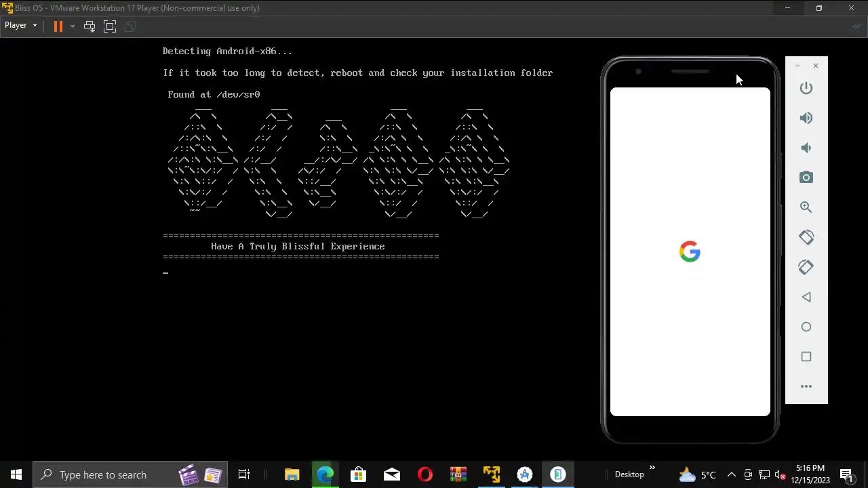Open Task View on the taskbar
The height and width of the screenshot is (488, 868).
click(244, 474)
